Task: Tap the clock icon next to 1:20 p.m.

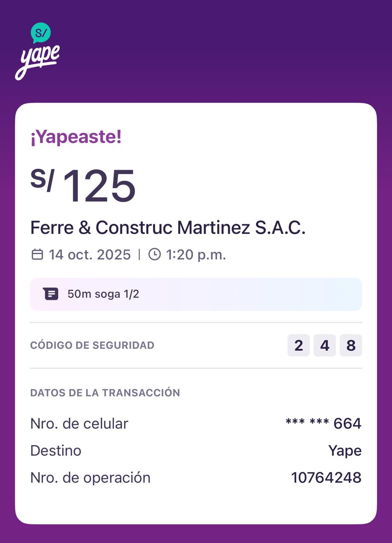Action: (154, 255)
